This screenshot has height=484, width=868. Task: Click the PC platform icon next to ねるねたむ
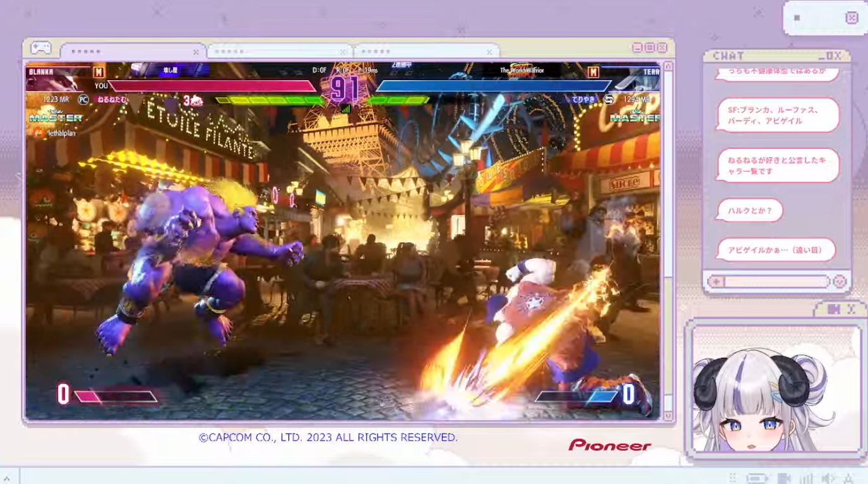tap(83, 99)
